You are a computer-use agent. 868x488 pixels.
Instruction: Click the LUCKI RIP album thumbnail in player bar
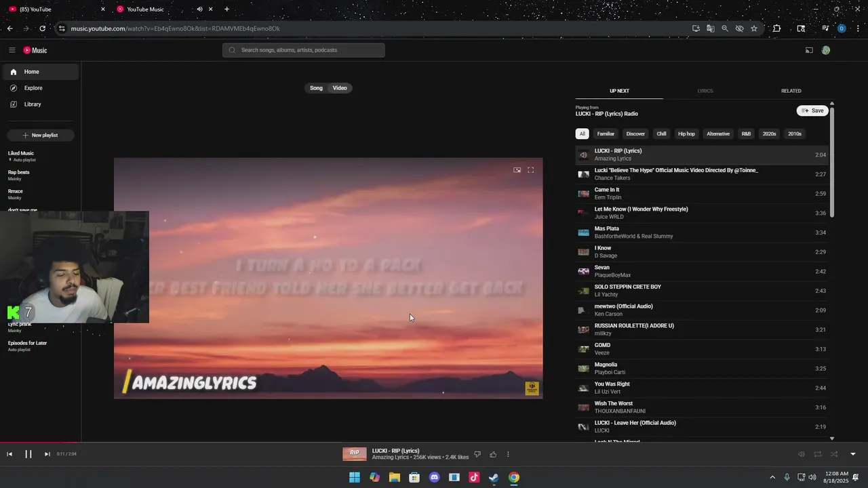click(355, 454)
